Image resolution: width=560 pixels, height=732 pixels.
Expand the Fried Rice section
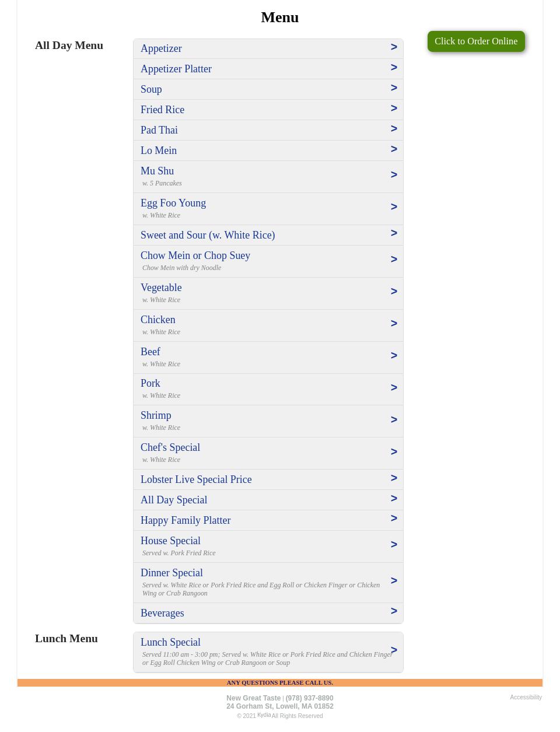click(x=268, y=110)
